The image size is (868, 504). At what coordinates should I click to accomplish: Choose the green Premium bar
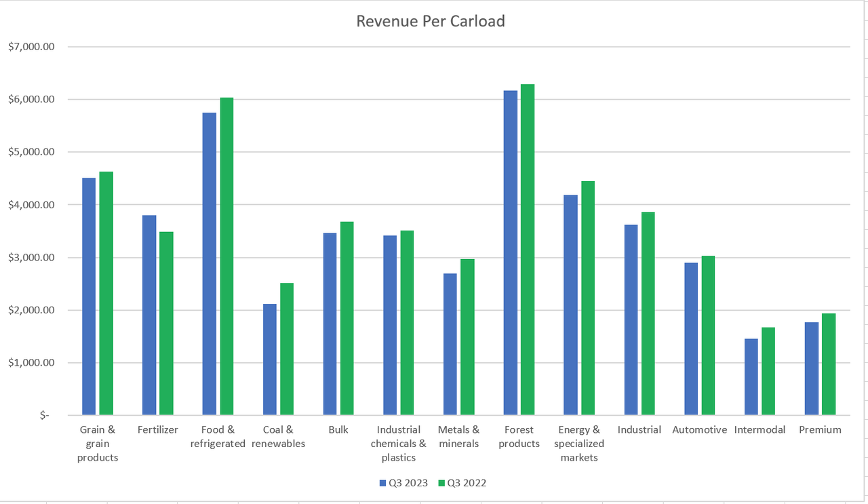click(829, 364)
